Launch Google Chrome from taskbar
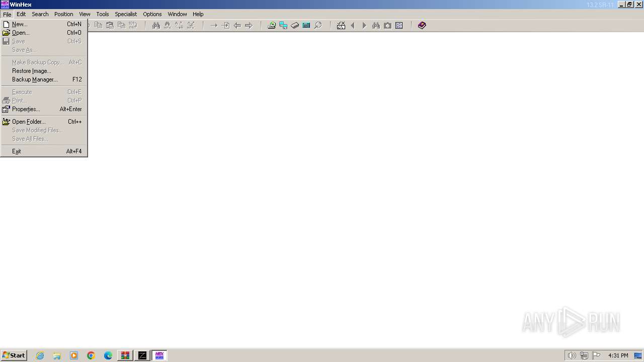This screenshot has height=362, width=644. click(x=91, y=355)
